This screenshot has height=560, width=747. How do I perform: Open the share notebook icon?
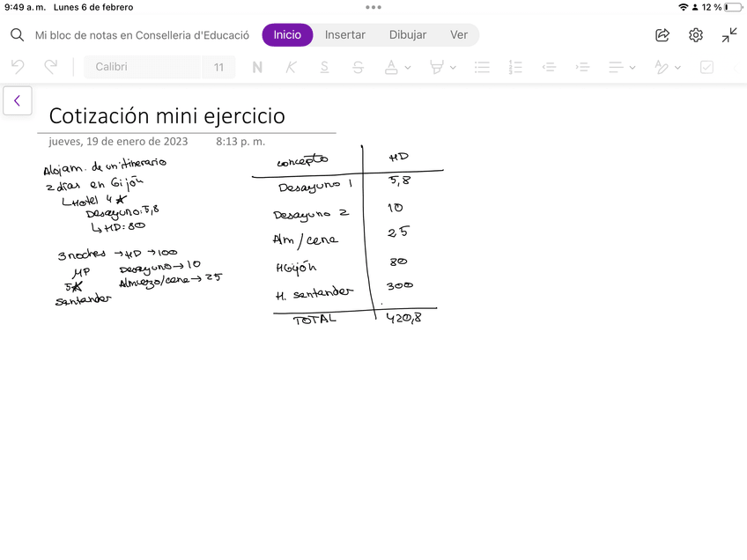click(x=662, y=35)
